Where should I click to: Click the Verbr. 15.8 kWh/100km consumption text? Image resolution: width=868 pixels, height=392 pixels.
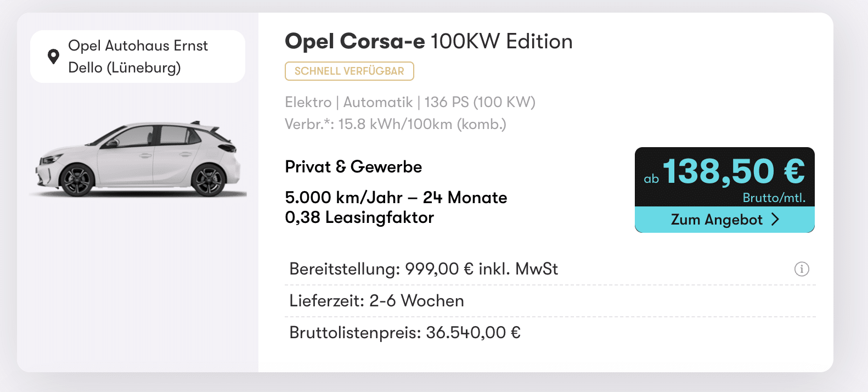(395, 124)
